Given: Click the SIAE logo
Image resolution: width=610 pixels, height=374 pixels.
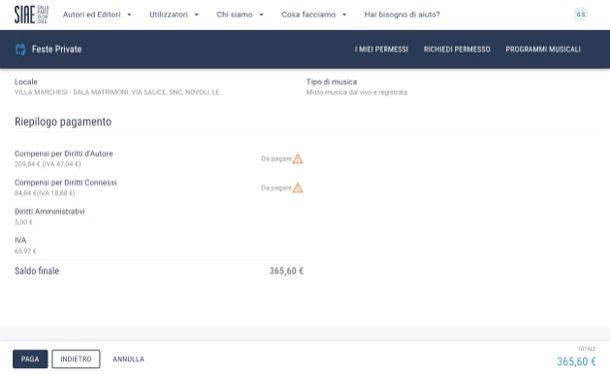Looking at the screenshot, I should 31,15.
